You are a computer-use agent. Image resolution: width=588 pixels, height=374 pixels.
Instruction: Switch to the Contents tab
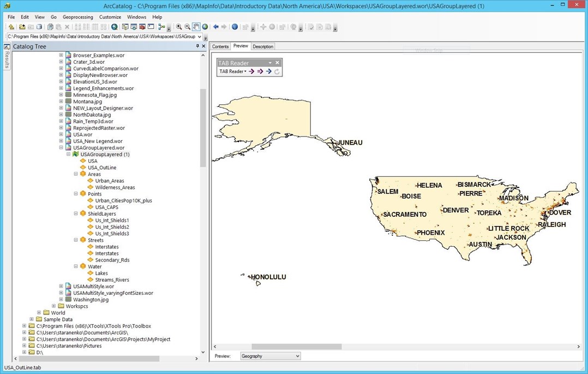(220, 46)
